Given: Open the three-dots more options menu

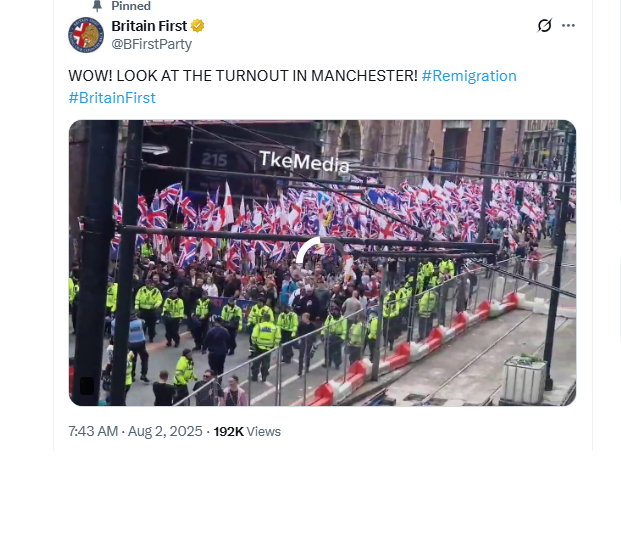Looking at the screenshot, I should coord(568,25).
